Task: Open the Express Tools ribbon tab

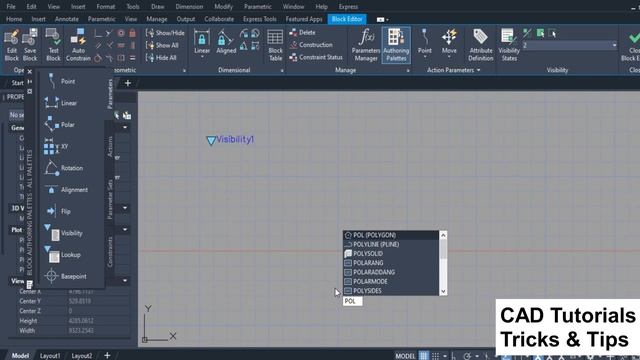Action: (260, 19)
